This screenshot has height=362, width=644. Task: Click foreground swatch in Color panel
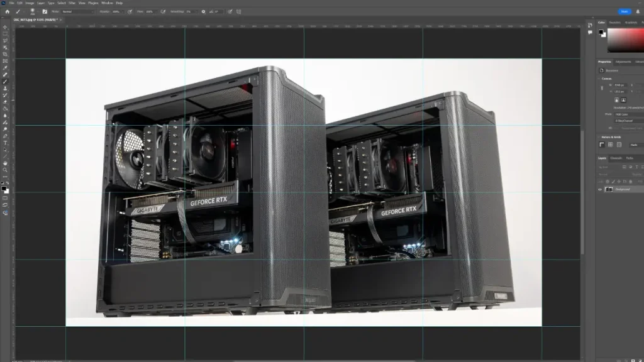[601, 31]
